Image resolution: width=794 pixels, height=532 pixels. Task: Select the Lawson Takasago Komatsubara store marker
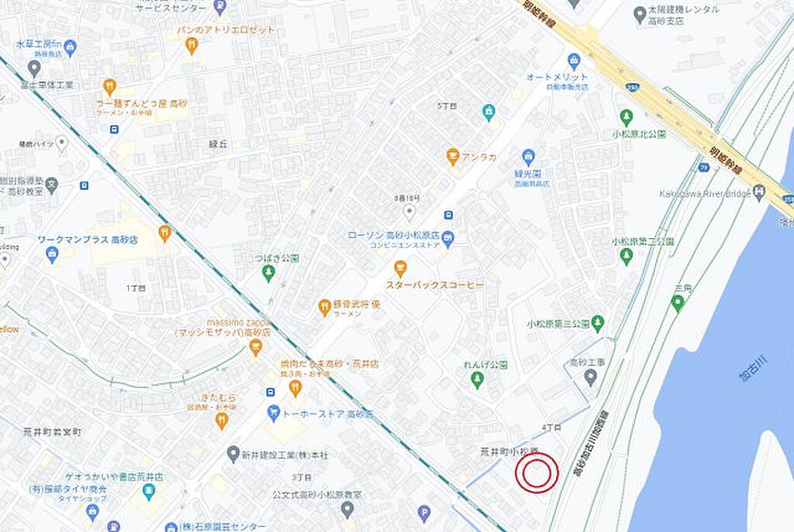coord(447,237)
